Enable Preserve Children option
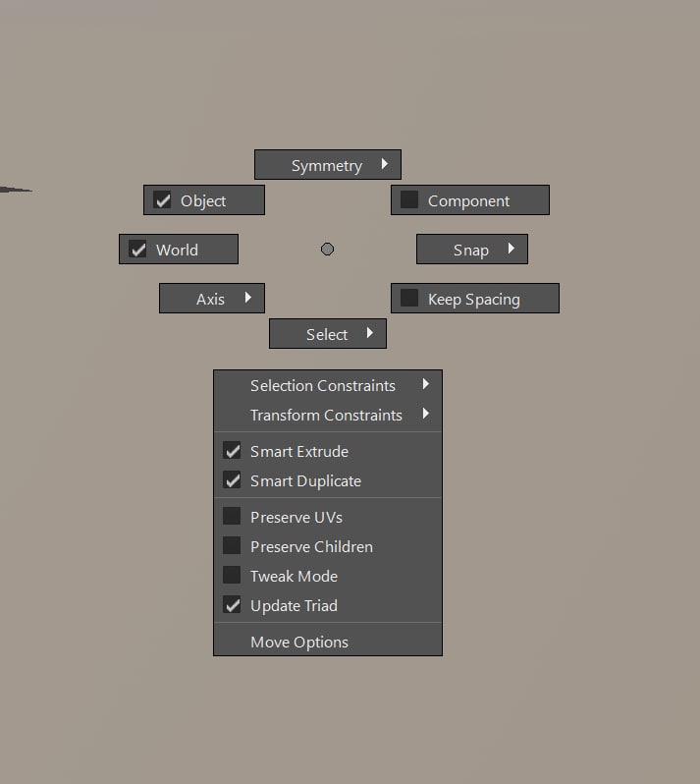 [x=232, y=546]
